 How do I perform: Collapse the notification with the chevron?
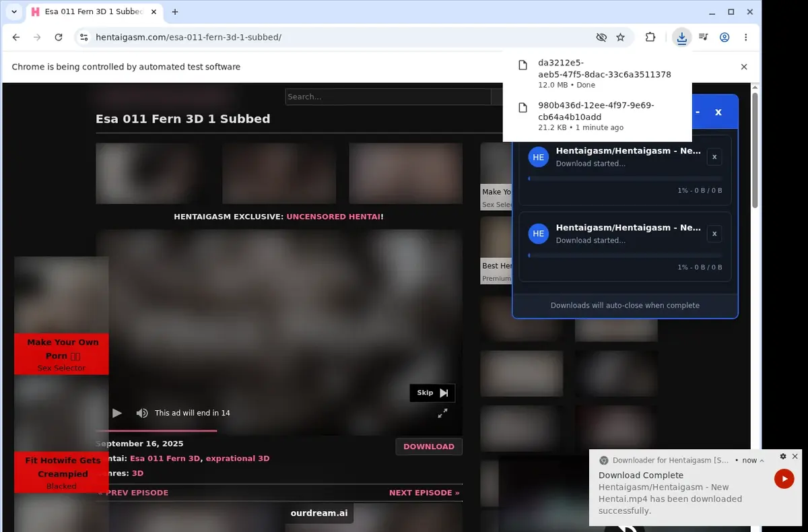pos(763,461)
